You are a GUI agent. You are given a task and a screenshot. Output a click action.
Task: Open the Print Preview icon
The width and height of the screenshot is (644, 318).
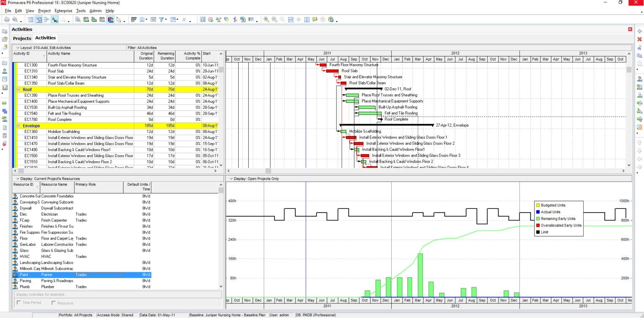point(14,19)
